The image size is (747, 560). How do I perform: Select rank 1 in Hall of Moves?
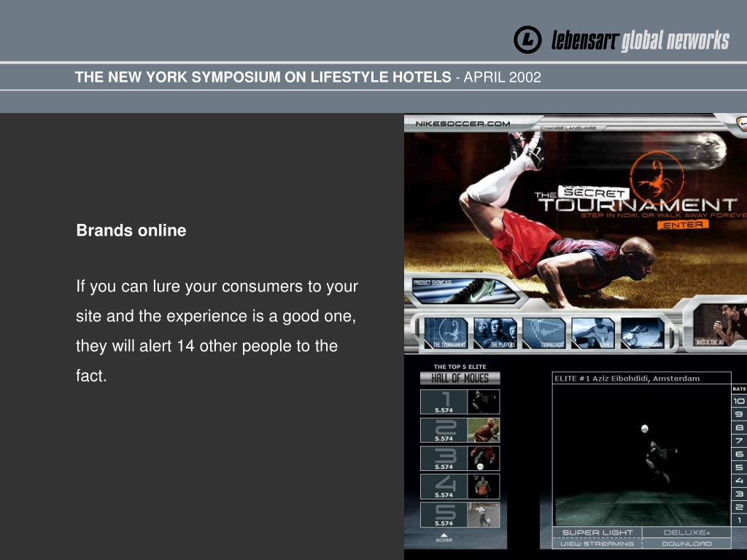click(x=460, y=402)
